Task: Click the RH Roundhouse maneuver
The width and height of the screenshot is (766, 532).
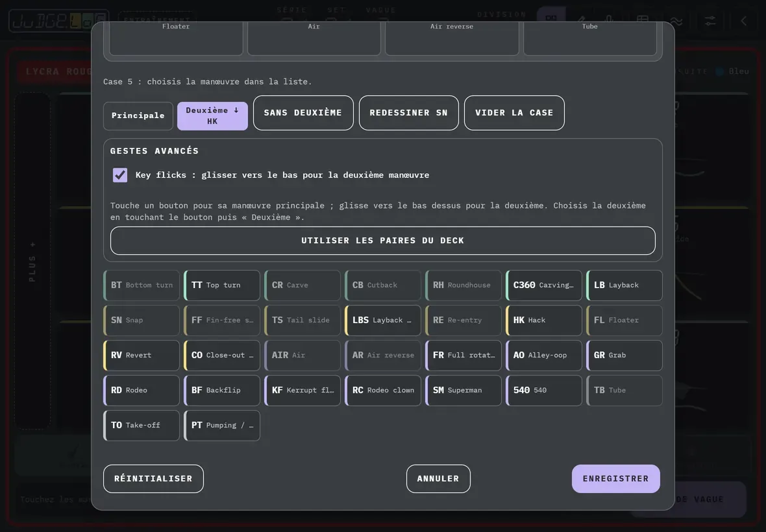Action: [463, 285]
